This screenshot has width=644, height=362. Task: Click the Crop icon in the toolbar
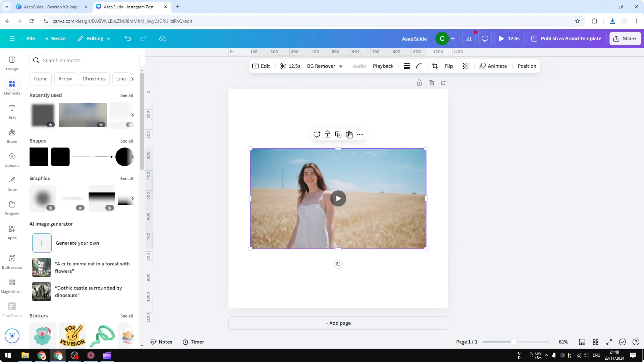pyautogui.click(x=435, y=66)
